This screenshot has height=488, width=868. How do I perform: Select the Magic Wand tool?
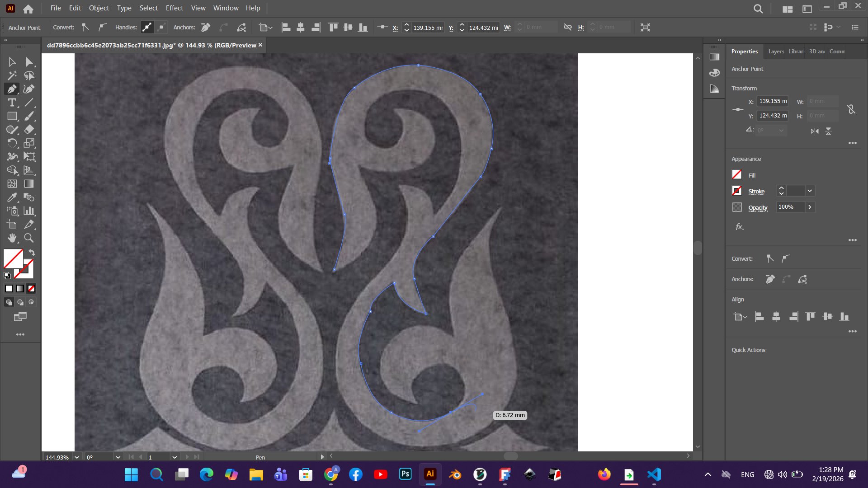click(x=12, y=75)
